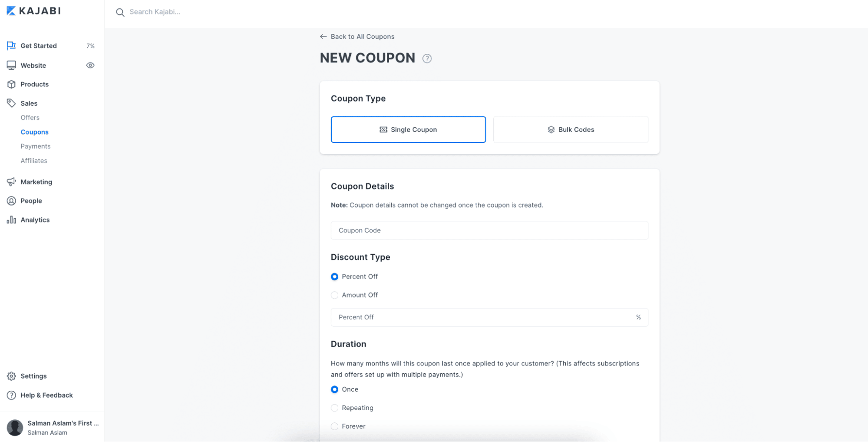
Task: Click the Website monitor icon
Action: pyautogui.click(x=11, y=65)
